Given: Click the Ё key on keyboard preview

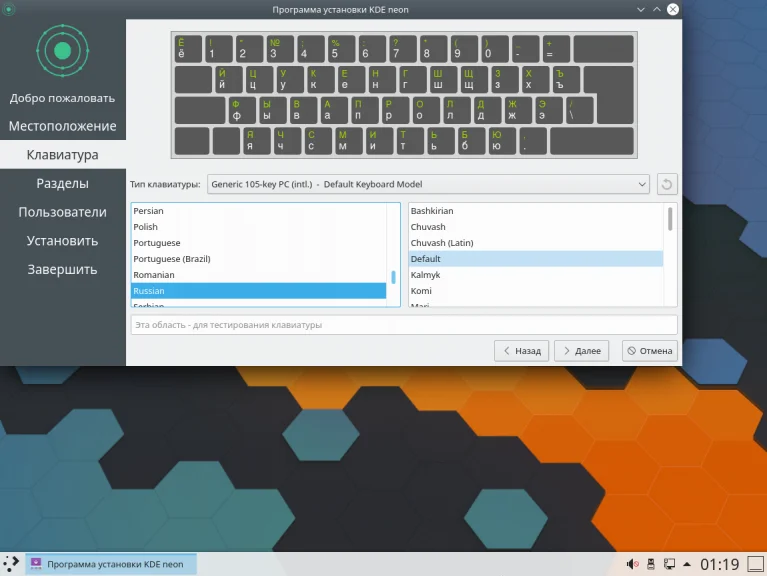Looking at the screenshot, I should (x=187, y=48).
